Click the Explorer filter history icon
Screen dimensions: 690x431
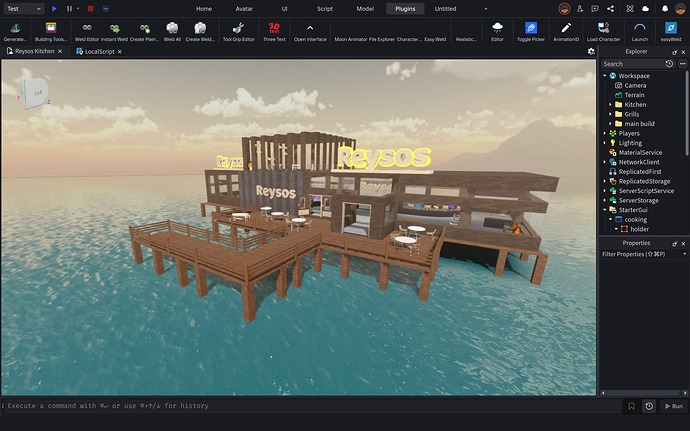point(669,64)
